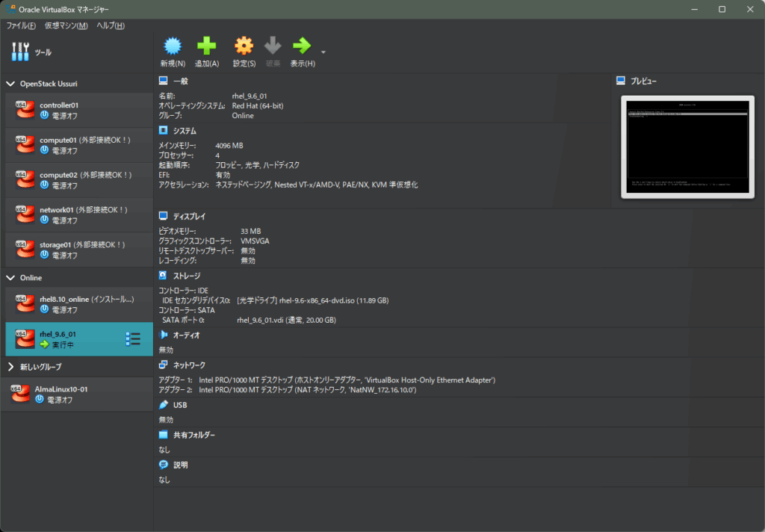The image size is (765, 532).
Task: Click the network01 VM Red Hat icon
Action: click(25, 214)
